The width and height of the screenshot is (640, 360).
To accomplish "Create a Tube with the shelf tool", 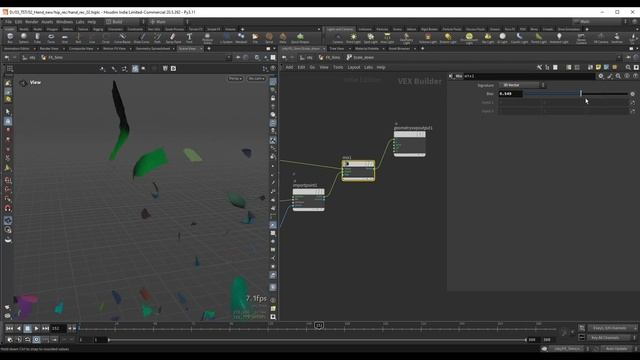I will tap(37, 38).
